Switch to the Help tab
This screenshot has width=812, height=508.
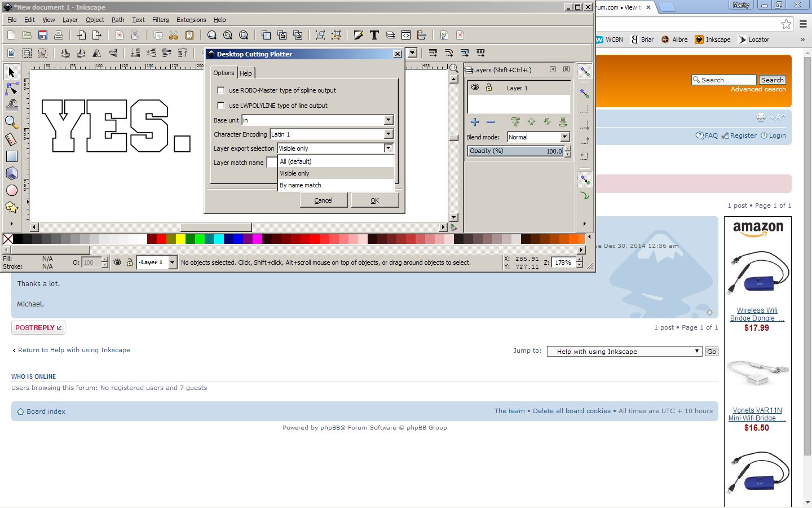pos(246,73)
